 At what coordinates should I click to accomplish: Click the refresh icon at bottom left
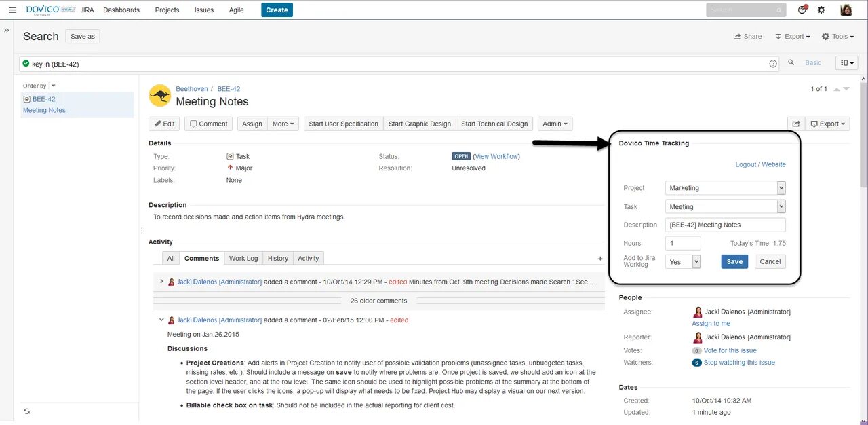pyautogui.click(x=26, y=411)
